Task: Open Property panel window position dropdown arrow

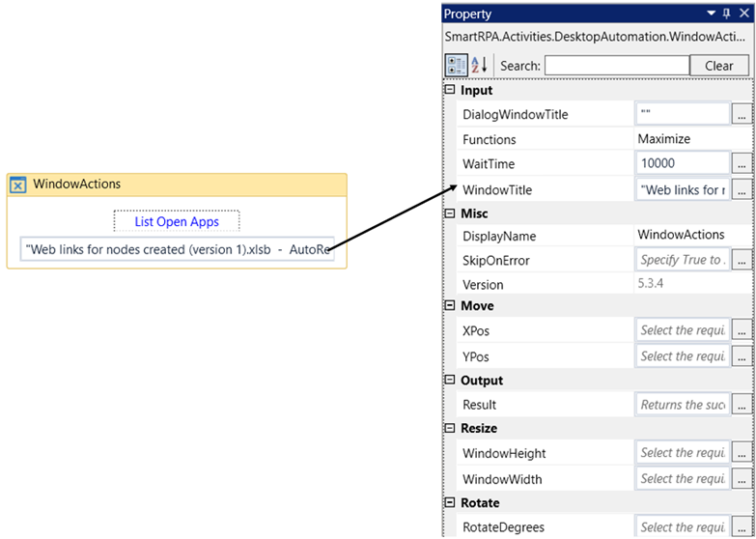Action: click(x=712, y=14)
